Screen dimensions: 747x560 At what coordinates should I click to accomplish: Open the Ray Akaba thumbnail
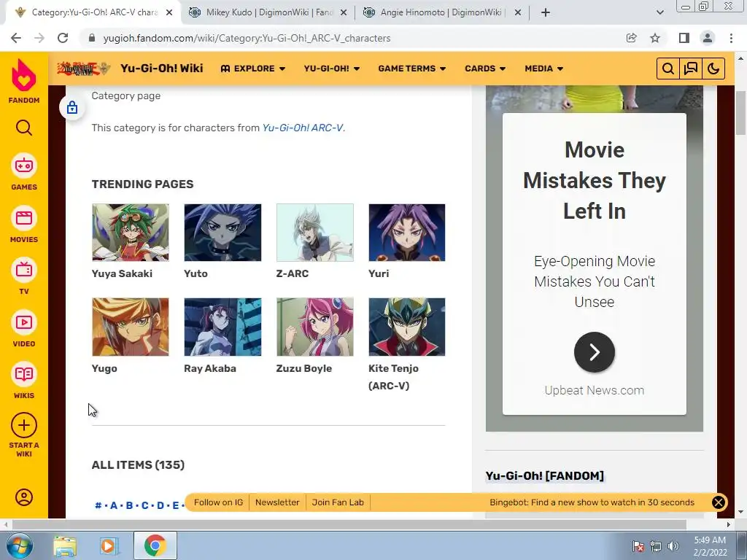222,327
